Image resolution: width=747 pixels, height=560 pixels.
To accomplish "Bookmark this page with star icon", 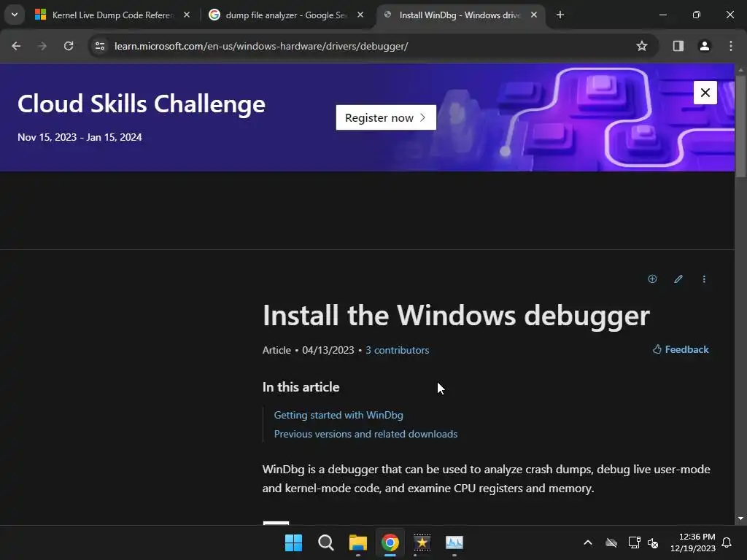I will click(642, 46).
